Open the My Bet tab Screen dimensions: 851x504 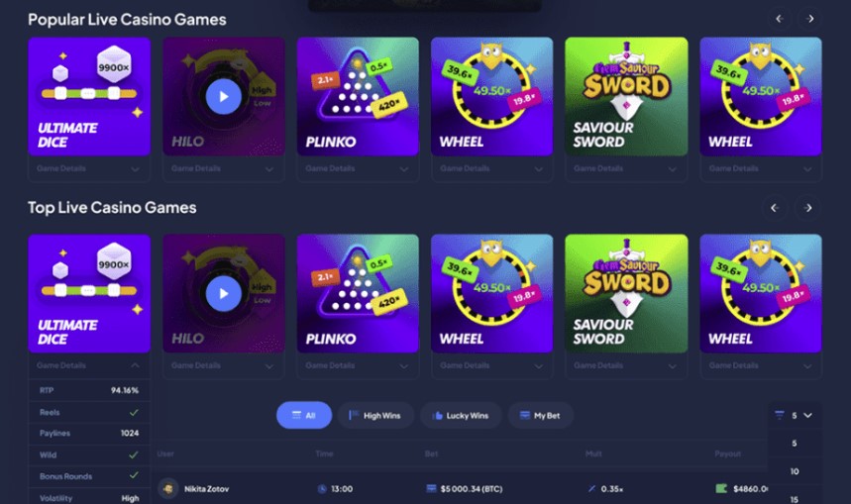[x=541, y=416]
